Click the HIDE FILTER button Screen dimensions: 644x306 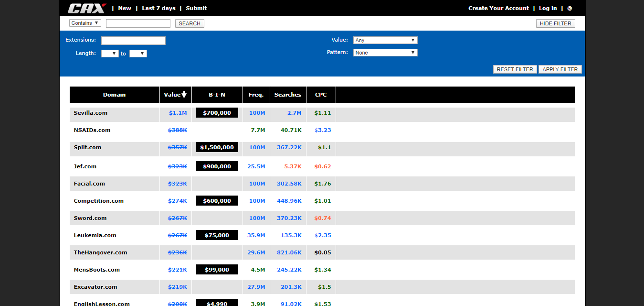pyautogui.click(x=556, y=23)
